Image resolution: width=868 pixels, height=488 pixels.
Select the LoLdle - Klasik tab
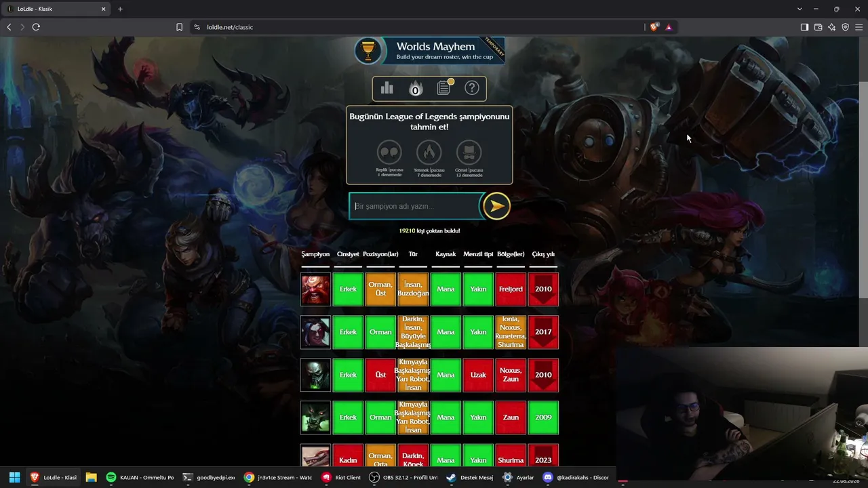(57, 9)
